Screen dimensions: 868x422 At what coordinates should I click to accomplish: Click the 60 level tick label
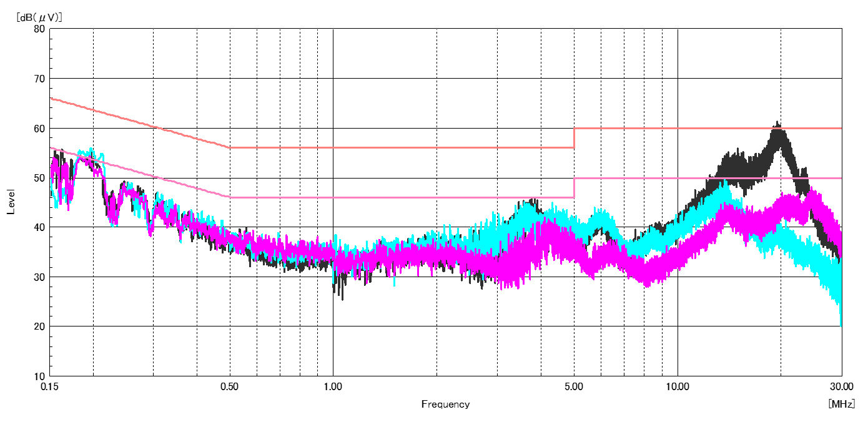pos(39,128)
